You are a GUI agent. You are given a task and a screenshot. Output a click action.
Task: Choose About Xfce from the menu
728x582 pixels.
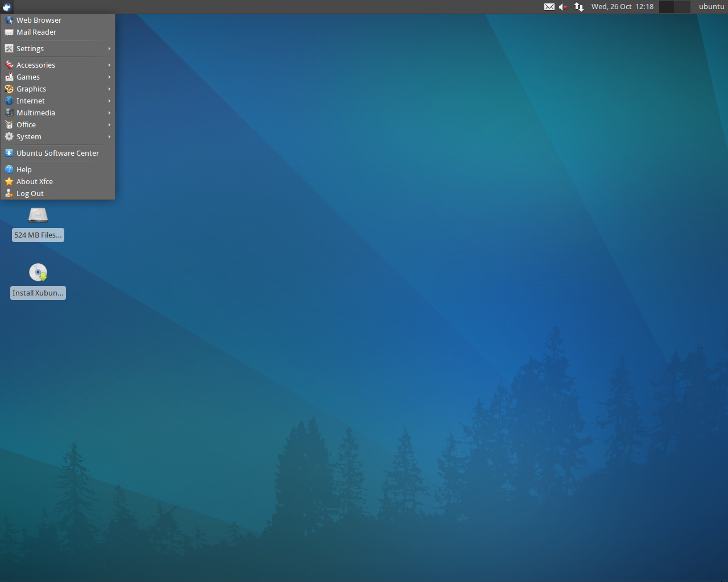tap(57, 181)
